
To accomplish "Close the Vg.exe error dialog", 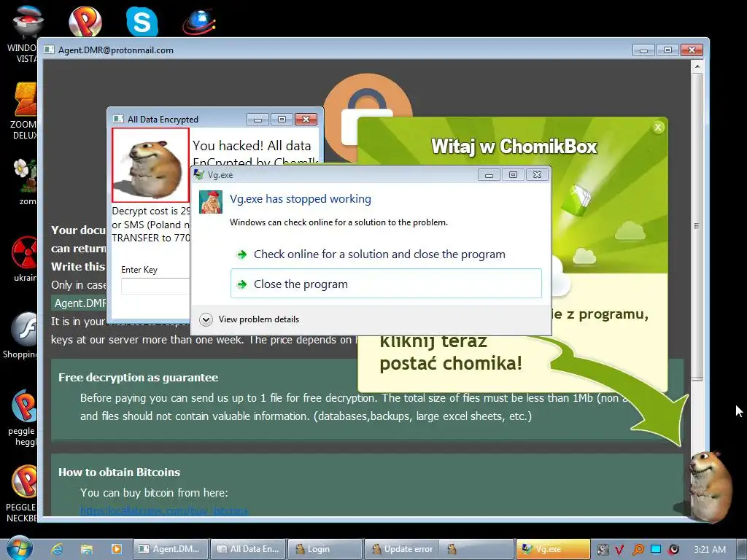I will (x=537, y=175).
